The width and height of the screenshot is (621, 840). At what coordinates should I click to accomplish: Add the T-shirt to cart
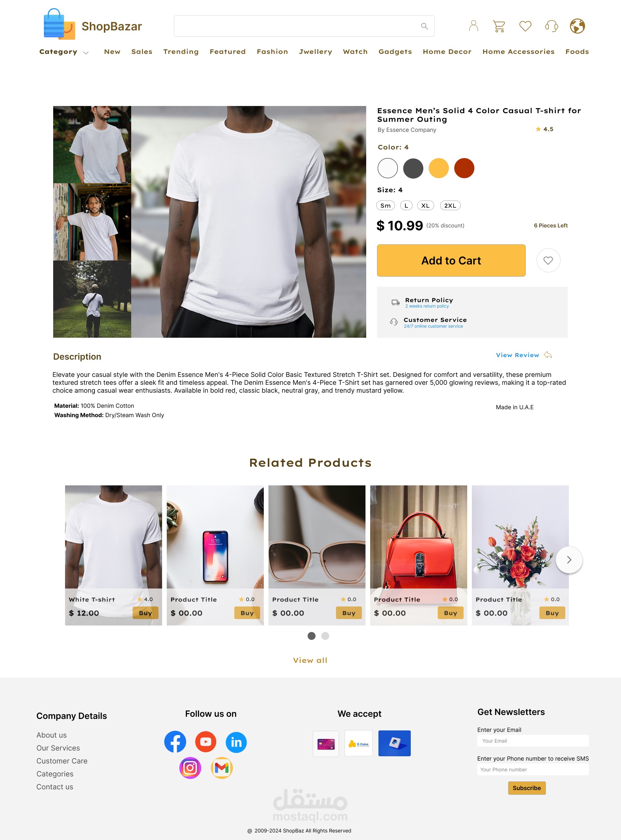(x=451, y=260)
